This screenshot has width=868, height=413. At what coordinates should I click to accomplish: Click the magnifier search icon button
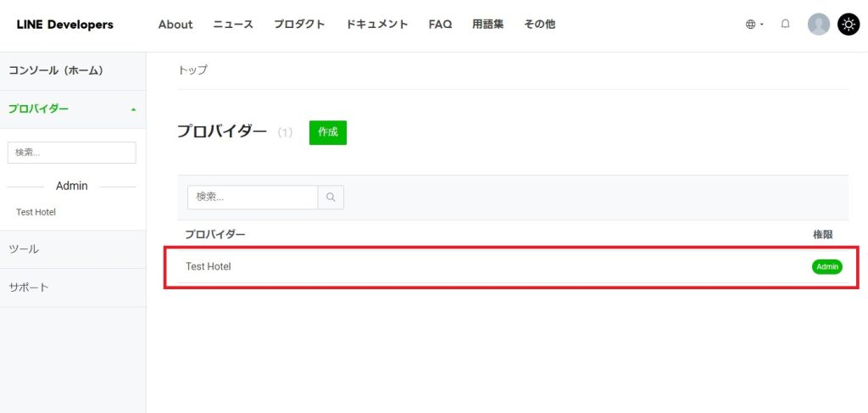click(331, 197)
